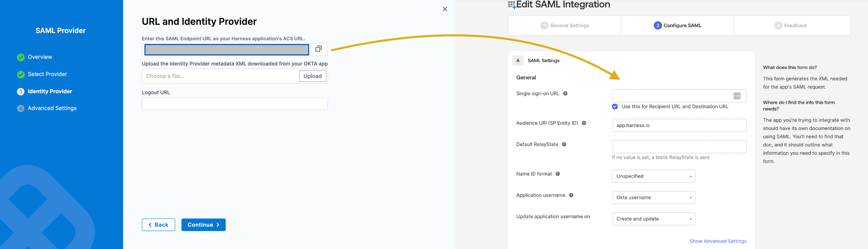Viewport: 868px width, 249px height.
Task: Click Show Advanced Settings link
Action: [718, 241]
